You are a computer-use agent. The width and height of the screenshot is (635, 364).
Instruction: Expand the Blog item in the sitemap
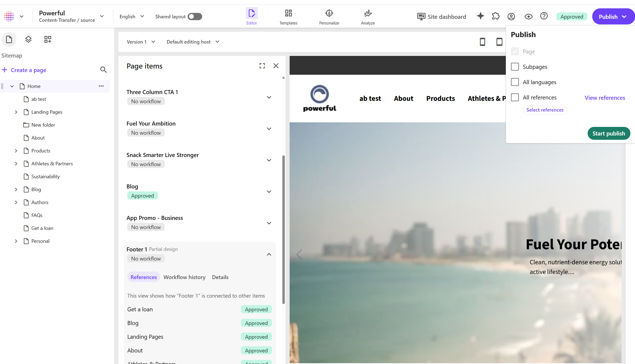16,189
